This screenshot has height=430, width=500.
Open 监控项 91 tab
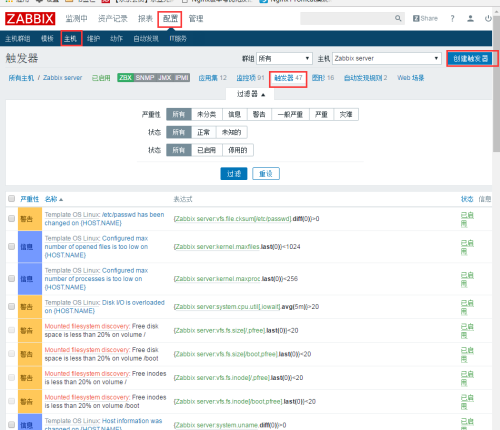point(250,78)
